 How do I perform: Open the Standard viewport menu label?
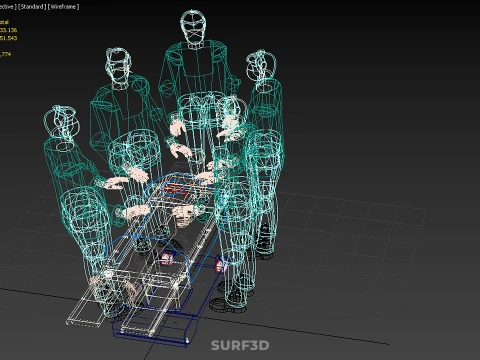(32, 7)
